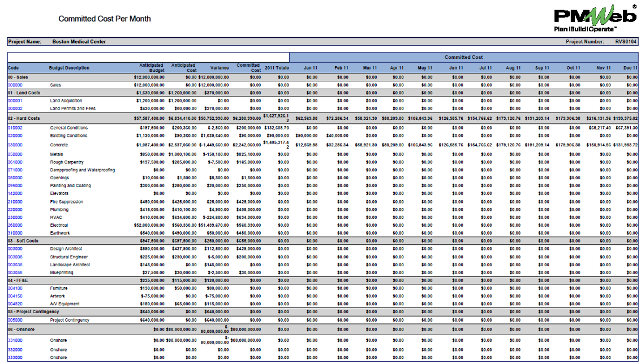Click HVAC variance $-224,600.00
The image size is (641, 364).
tap(216, 218)
